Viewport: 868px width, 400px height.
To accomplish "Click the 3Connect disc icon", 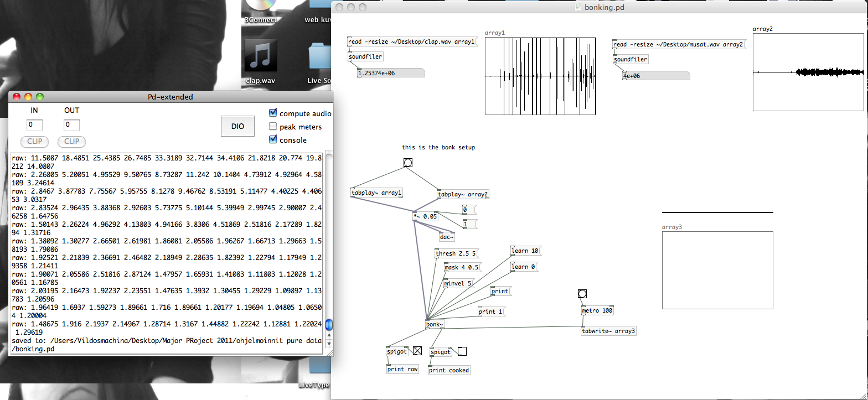I will coord(260,6).
